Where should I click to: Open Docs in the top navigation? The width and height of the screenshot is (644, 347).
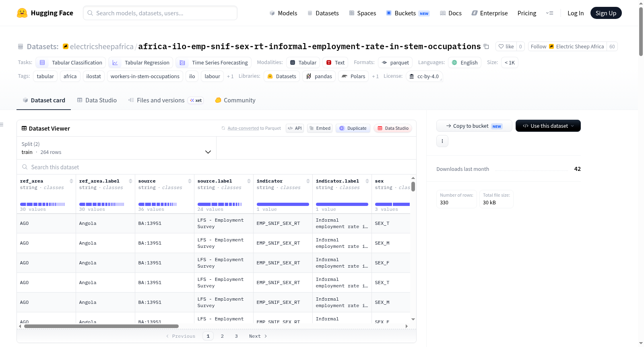(451, 13)
